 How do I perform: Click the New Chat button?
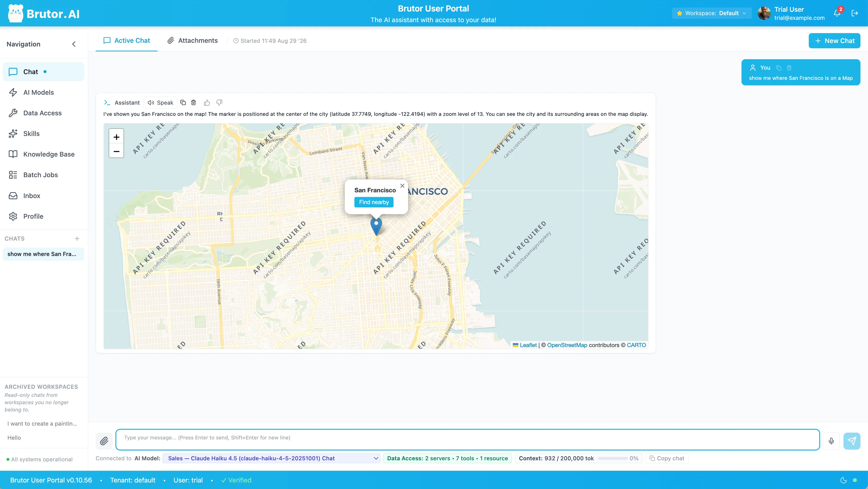(x=834, y=41)
